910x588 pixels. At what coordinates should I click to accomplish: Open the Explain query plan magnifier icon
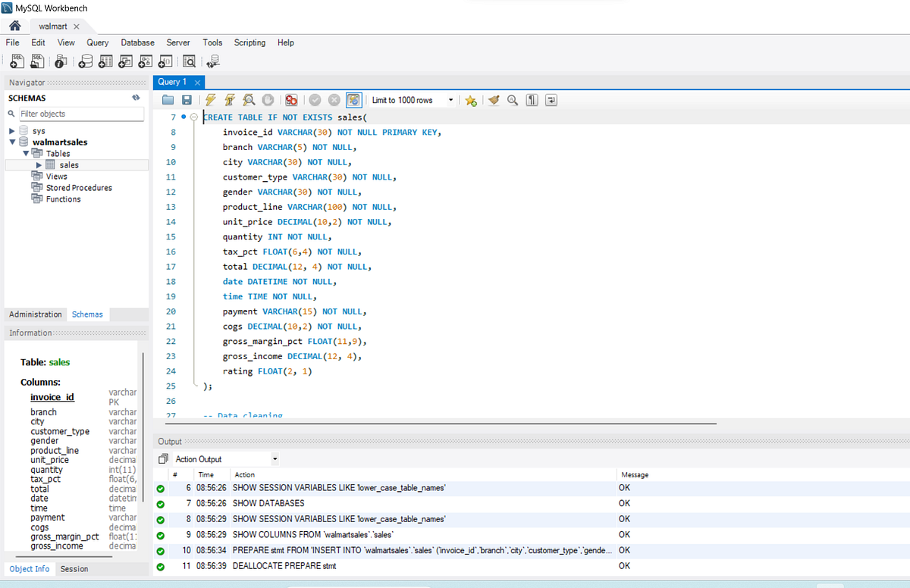click(249, 99)
